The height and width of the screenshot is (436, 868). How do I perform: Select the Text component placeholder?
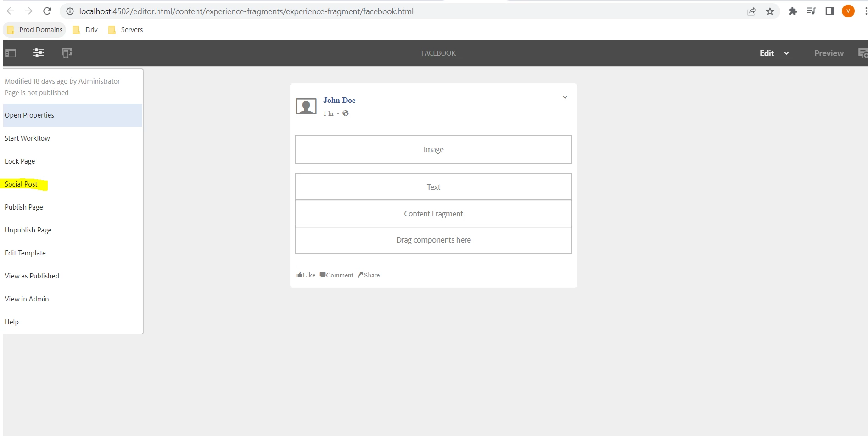point(433,187)
